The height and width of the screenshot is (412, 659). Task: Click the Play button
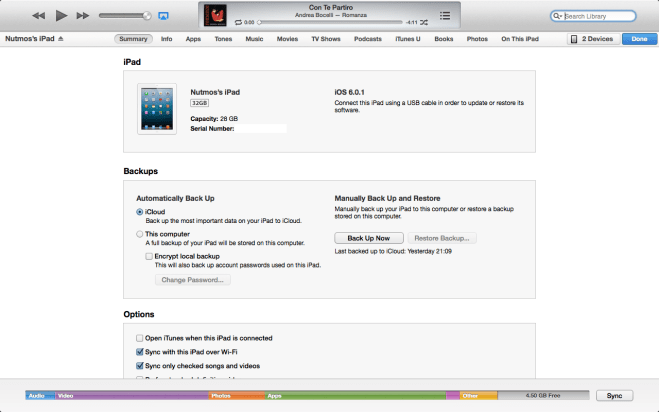click(61, 16)
